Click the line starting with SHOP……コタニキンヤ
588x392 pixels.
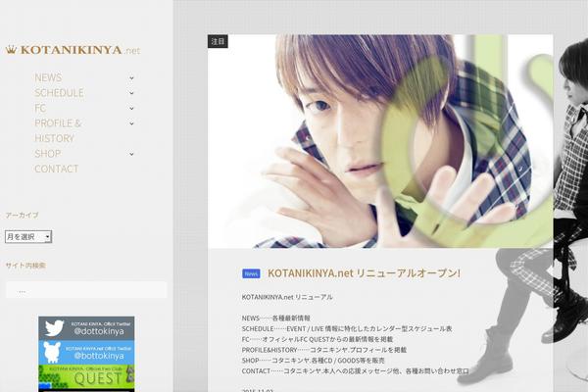314,361
